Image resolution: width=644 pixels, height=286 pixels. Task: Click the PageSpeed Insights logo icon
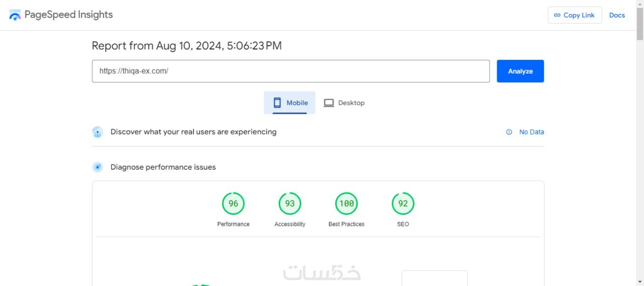15,15
